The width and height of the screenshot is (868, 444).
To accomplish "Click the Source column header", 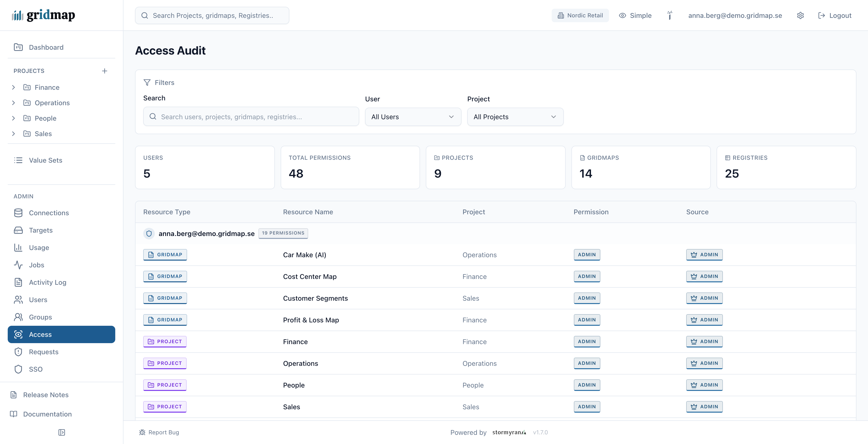I will coord(697,212).
